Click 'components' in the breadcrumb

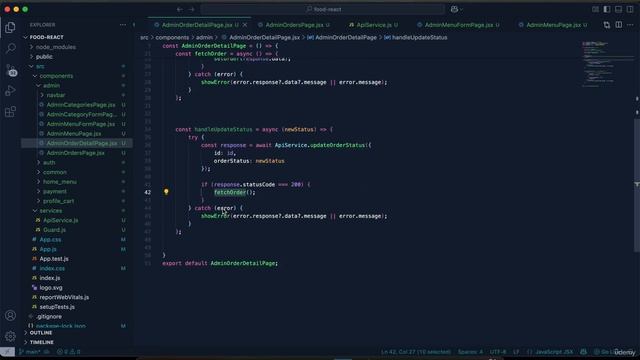click(172, 37)
